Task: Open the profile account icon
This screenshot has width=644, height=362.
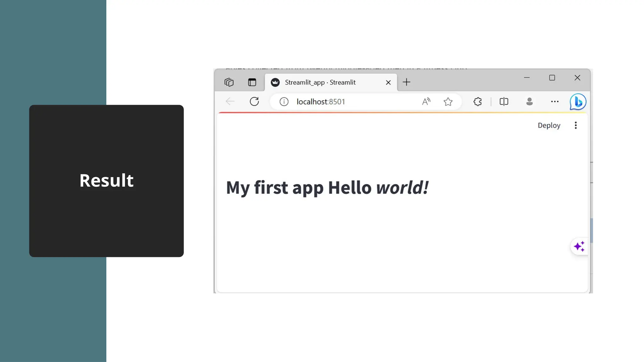Action: pyautogui.click(x=529, y=101)
